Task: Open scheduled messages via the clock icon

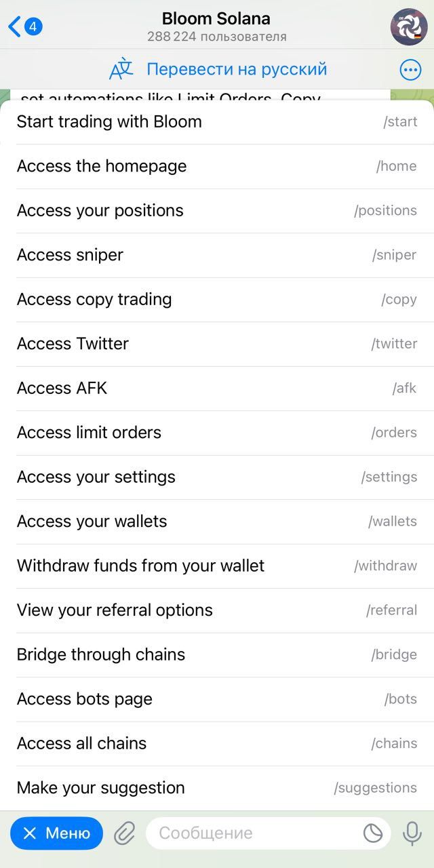Action: pos(372,833)
